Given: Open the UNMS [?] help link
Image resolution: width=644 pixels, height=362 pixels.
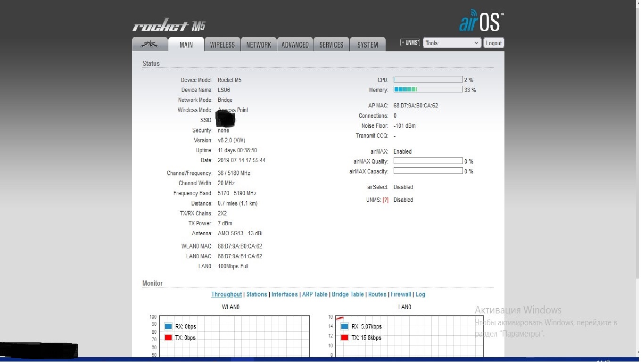Looking at the screenshot, I should 386,200.
